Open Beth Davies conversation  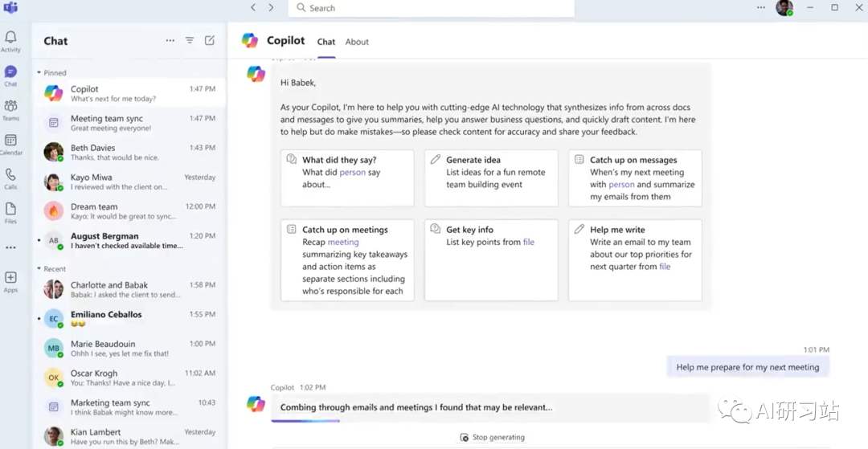coord(129,152)
